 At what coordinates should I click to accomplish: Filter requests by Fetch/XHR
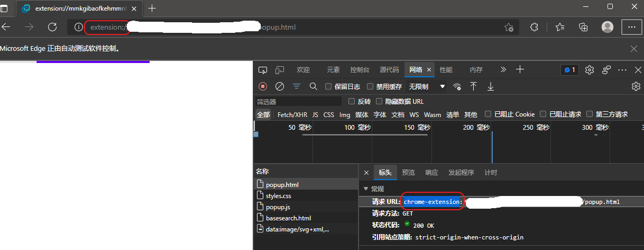point(292,115)
